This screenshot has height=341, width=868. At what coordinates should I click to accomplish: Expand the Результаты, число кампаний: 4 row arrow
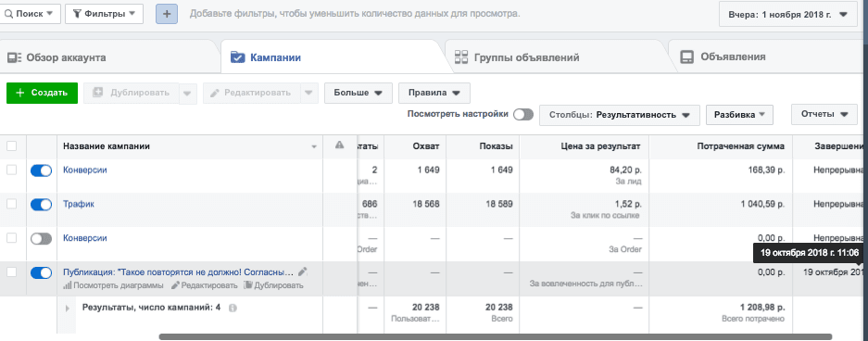click(x=68, y=309)
